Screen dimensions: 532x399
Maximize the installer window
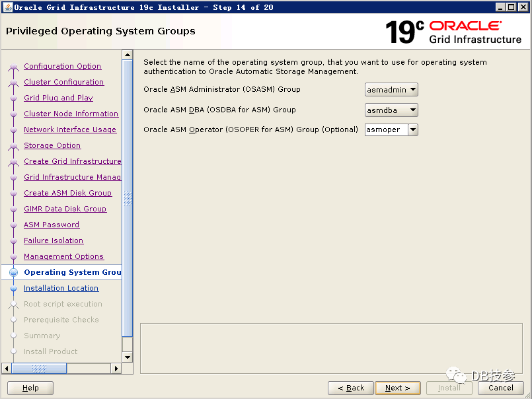coord(512,7)
